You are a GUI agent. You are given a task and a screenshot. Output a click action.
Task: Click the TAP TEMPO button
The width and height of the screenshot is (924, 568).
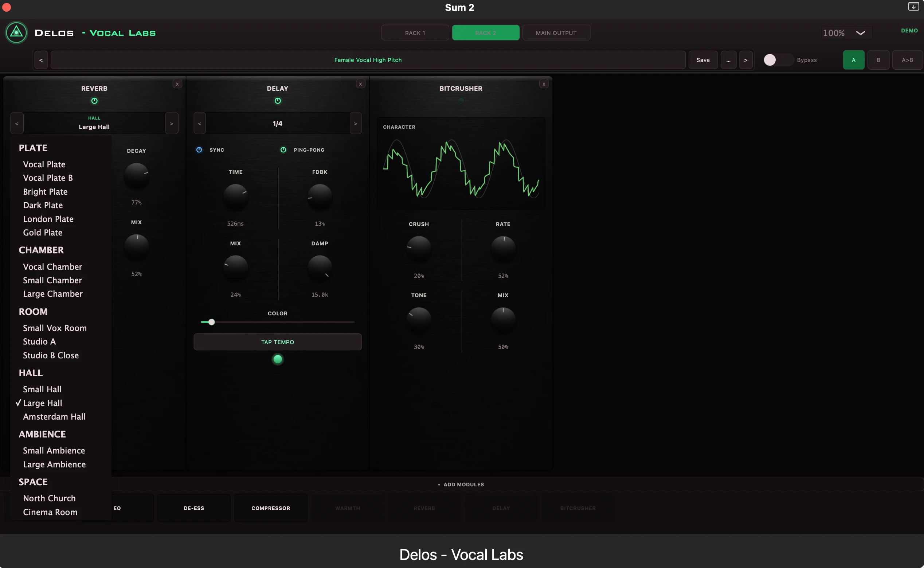pos(278,342)
